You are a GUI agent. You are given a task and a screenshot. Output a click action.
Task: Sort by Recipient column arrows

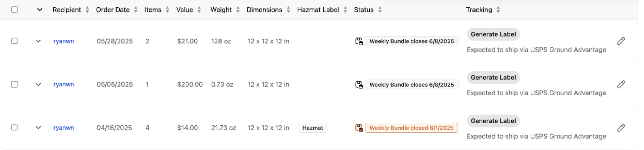click(x=87, y=10)
